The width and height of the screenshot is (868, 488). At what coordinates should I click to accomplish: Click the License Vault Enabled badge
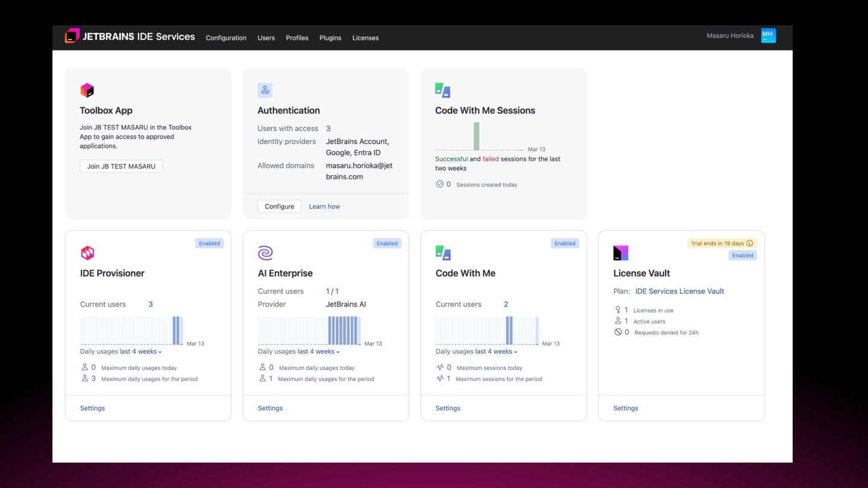tap(743, 255)
